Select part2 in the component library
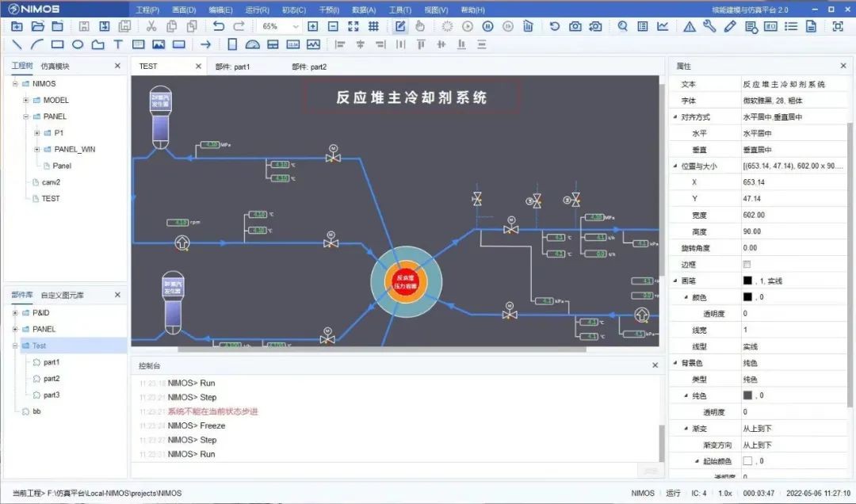856x504 pixels. (x=52, y=379)
